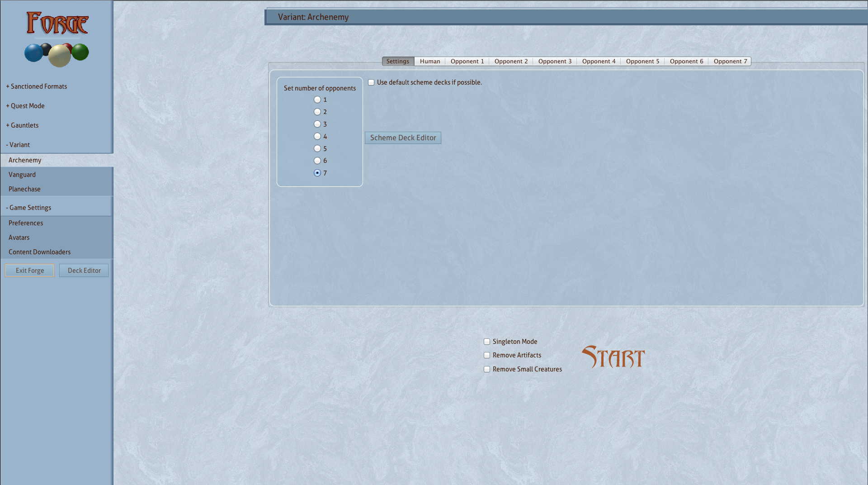The width and height of the screenshot is (868, 485).
Task: Enable Use default scheme decks checkbox
Action: 371,82
